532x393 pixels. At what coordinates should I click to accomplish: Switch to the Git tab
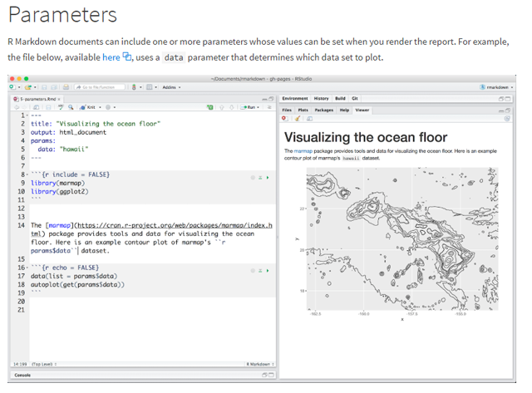(355, 98)
